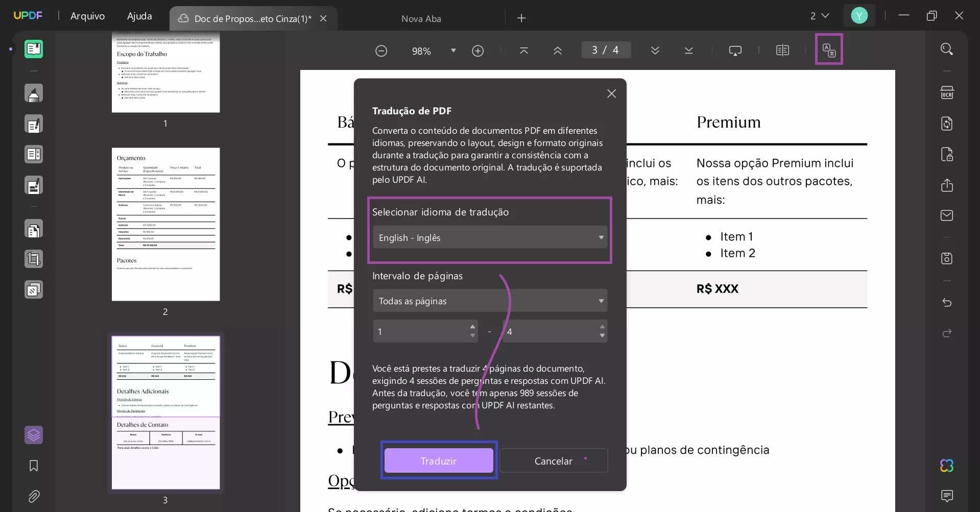
Task: Select the OCR tool in the right sidebar
Action: [947, 92]
